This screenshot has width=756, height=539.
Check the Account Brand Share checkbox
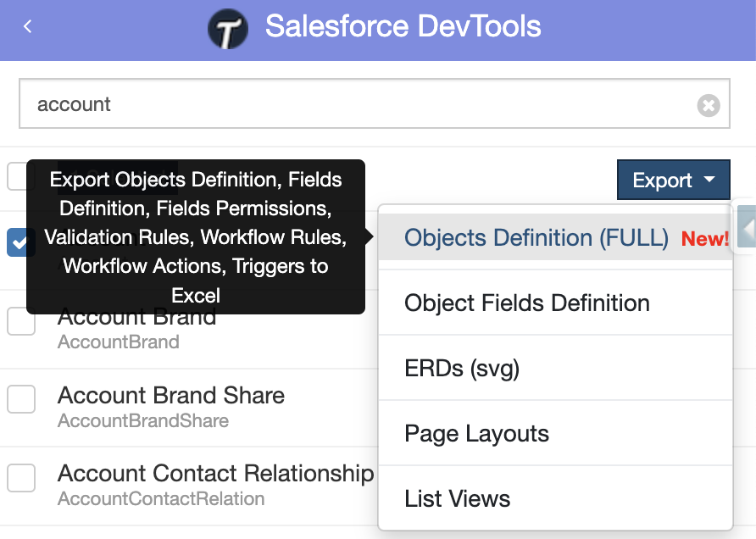[20, 399]
